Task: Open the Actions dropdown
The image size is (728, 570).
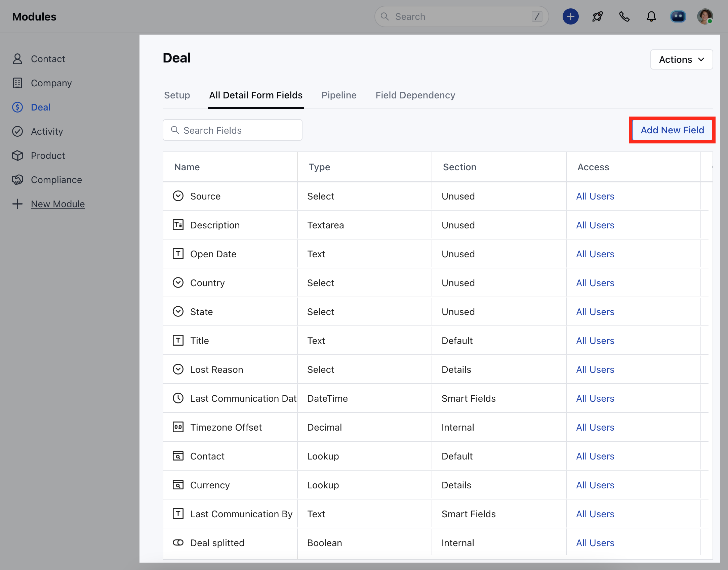Action: click(681, 59)
